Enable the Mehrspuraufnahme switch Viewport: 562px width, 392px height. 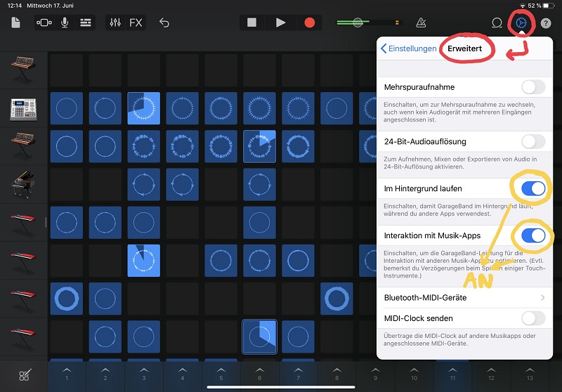point(533,87)
